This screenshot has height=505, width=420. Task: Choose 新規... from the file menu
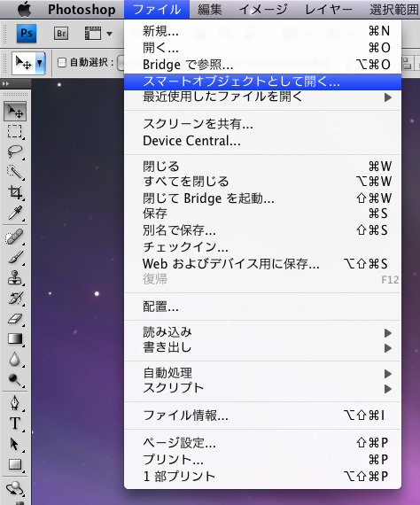click(263, 31)
